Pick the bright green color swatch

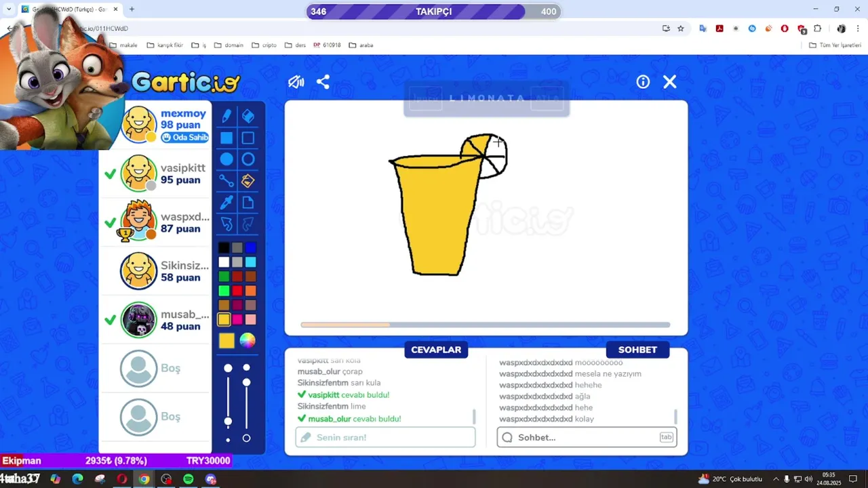[x=224, y=291]
